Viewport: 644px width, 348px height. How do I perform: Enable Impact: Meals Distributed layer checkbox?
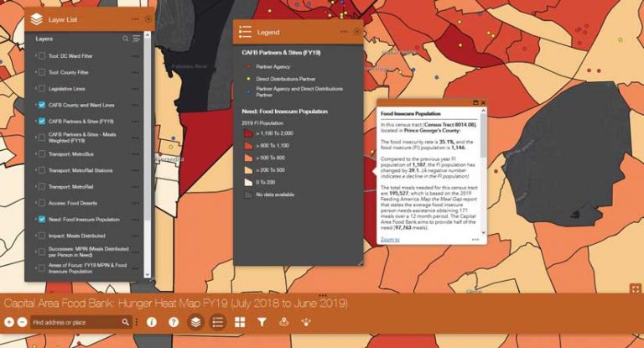[x=42, y=236]
